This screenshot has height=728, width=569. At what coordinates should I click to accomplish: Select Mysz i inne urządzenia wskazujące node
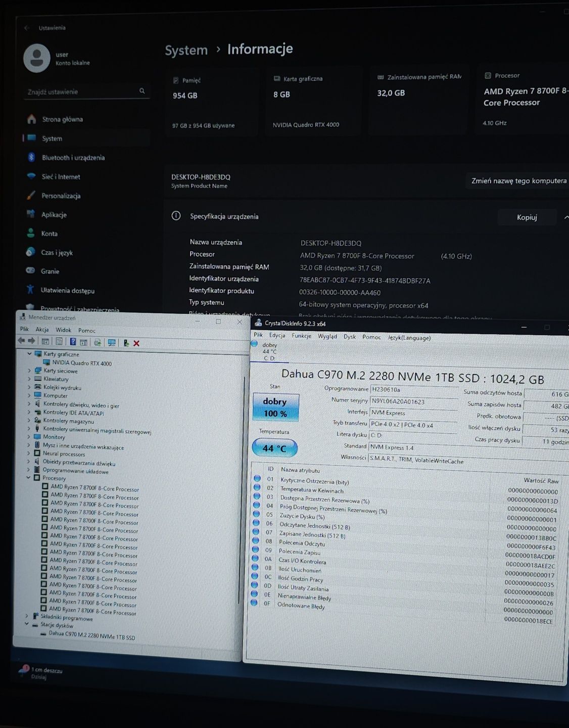point(83,446)
